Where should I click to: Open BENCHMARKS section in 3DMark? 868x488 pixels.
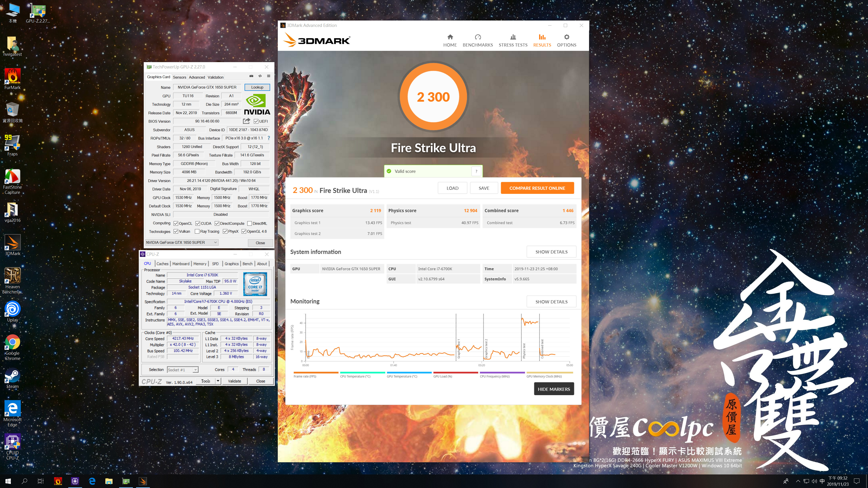[x=477, y=40]
